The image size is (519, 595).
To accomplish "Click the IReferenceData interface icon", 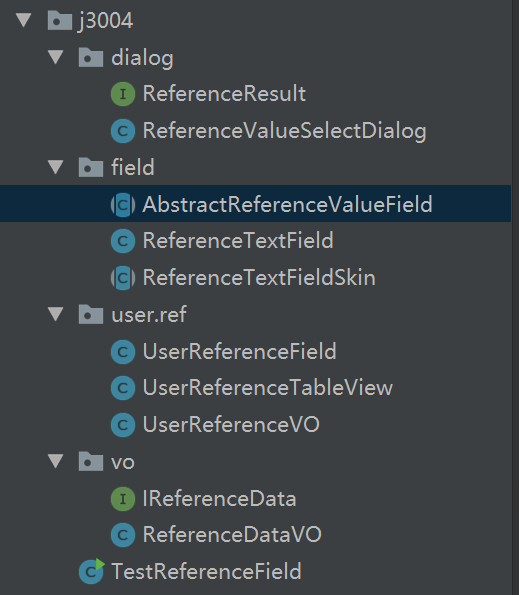I will 123,499.
